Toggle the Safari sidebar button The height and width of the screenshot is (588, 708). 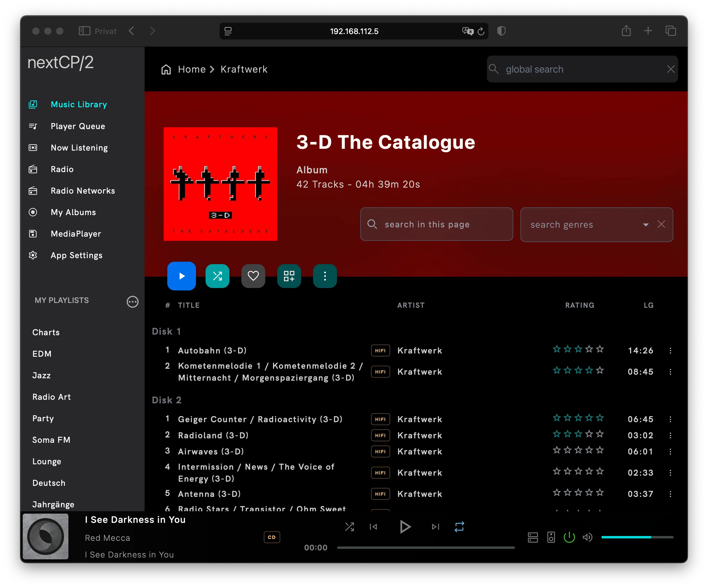(x=84, y=31)
